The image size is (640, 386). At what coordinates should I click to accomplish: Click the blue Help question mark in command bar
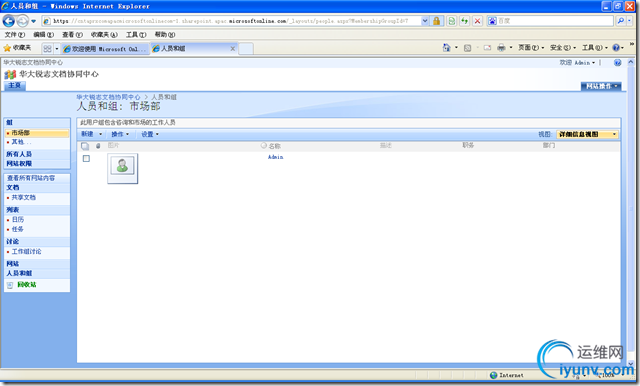(x=616, y=48)
